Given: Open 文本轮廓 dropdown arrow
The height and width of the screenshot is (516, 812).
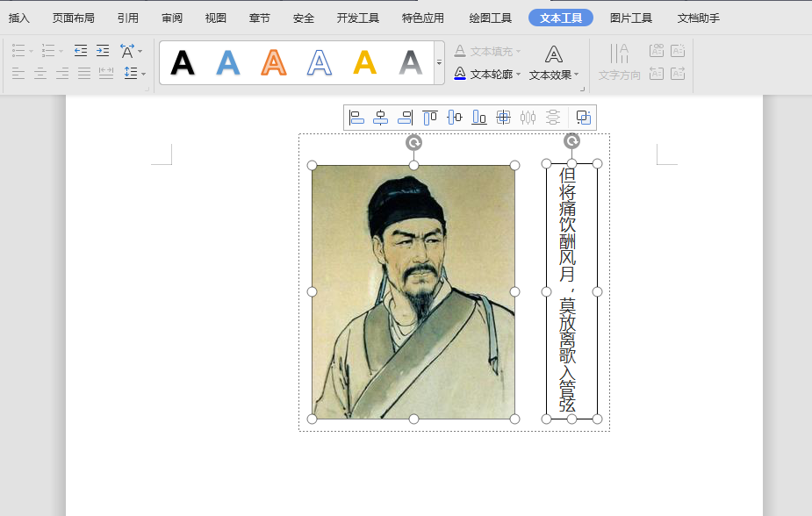Looking at the screenshot, I should point(518,75).
